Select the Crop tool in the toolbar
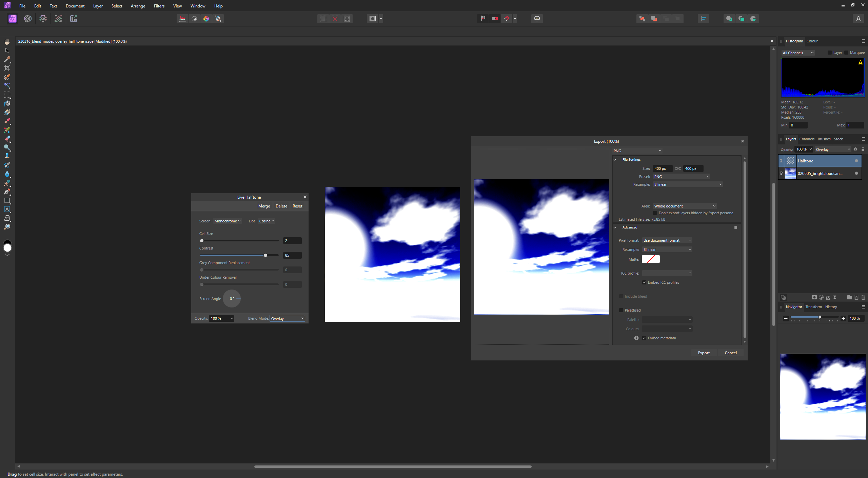The width and height of the screenshot is (868, 478). pyautogui.click(x=7, y=68)
